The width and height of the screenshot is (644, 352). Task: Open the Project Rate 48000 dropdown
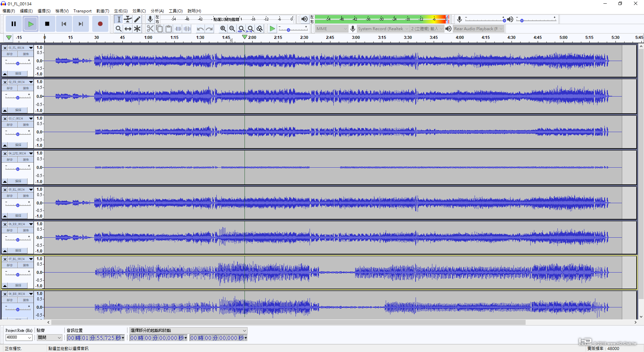coord(19,338)
